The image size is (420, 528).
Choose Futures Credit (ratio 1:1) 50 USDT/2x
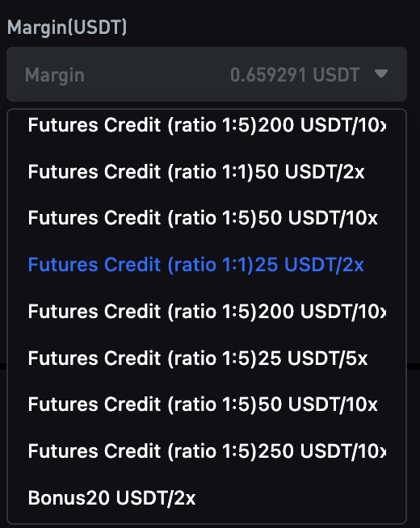coord(207,172)
